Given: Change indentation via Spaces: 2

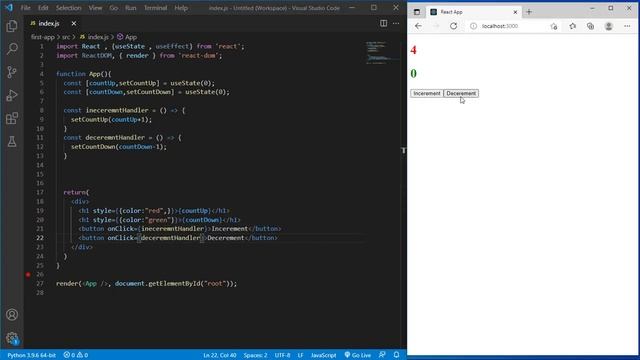Looking at the screenshot, I should (x=256, y=355).
